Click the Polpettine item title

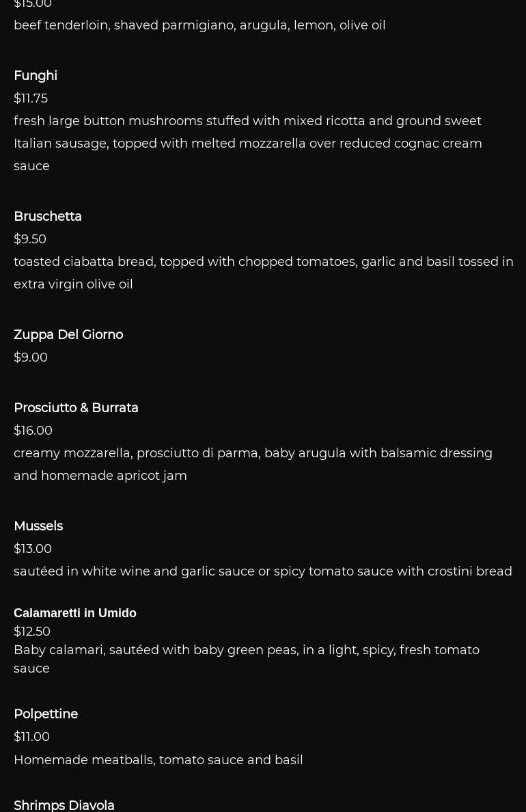[46, 714]
